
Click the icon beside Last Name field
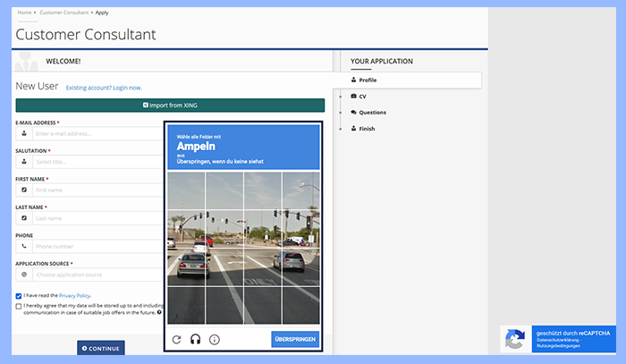(x=24, y=218)
